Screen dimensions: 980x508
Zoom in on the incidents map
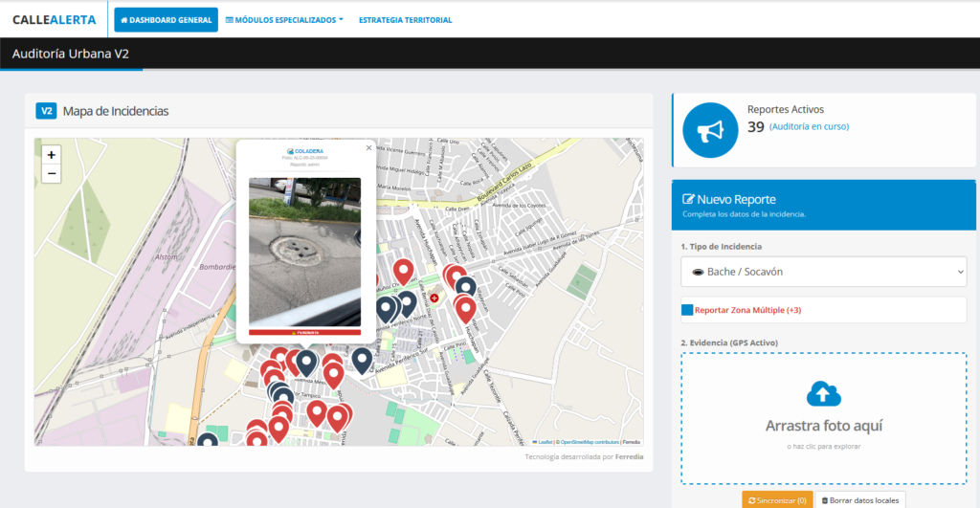pyautogui.click(x=52, y=154)
